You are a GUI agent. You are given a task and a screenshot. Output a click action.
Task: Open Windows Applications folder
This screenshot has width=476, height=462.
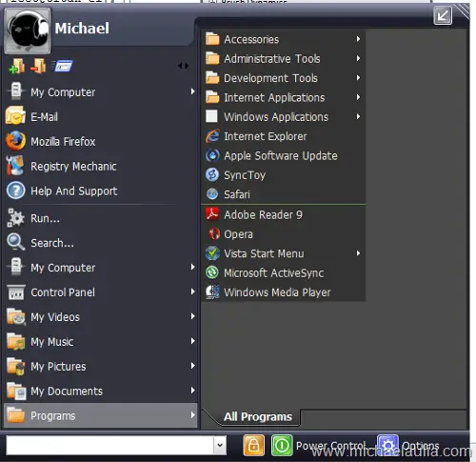(x=284, y=117)
